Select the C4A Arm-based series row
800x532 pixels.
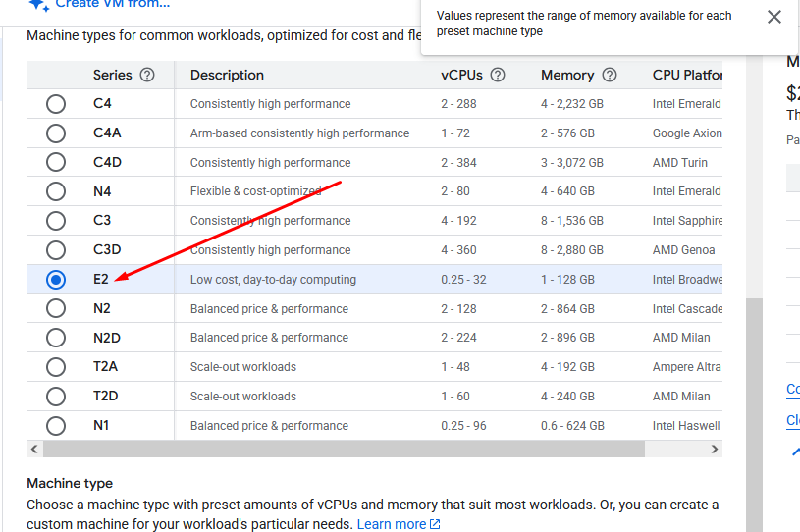[374, 133]
